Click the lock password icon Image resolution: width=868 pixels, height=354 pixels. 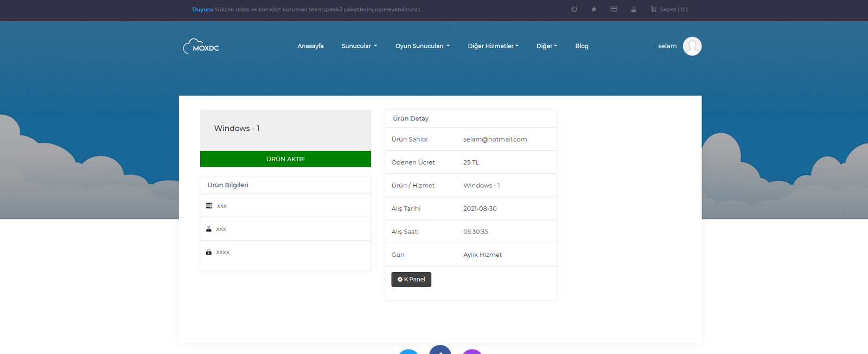(209, 252)
